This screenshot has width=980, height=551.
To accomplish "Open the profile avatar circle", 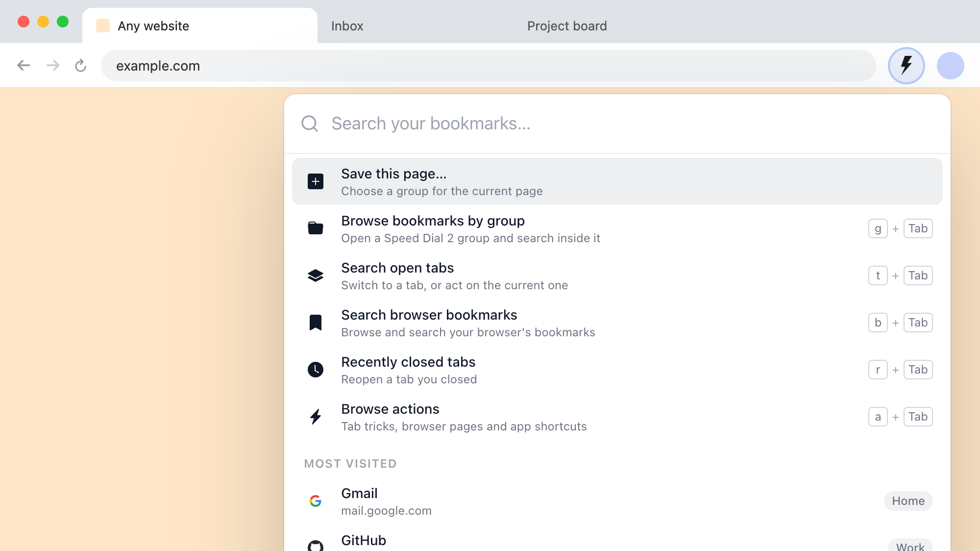I will click(x=950, y=66).
